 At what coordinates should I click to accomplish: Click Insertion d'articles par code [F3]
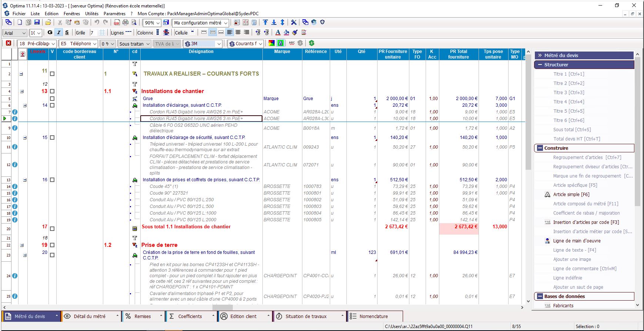(586, 222)
